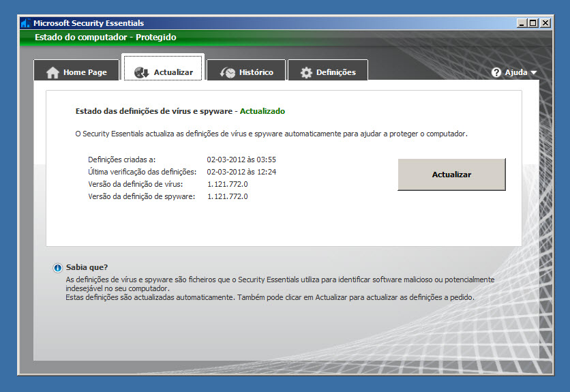Click the Microsoft Security Essentials window title
The width and height of the screenshot is (570, 392).
pos(89,23)
